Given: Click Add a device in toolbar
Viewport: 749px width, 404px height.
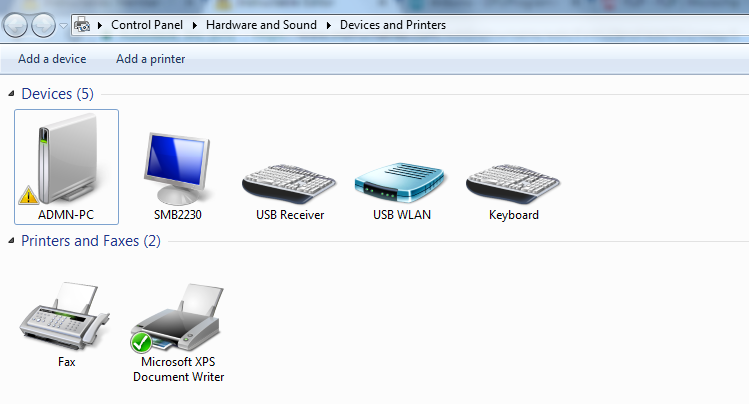Looking at the screenshot, I should click(52, 59).
